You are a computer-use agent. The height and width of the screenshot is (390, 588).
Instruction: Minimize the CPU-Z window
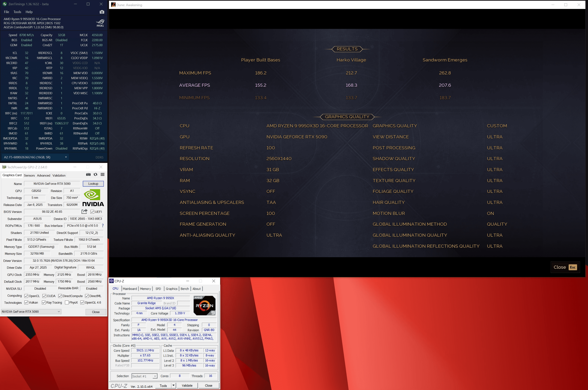point(188,281)
